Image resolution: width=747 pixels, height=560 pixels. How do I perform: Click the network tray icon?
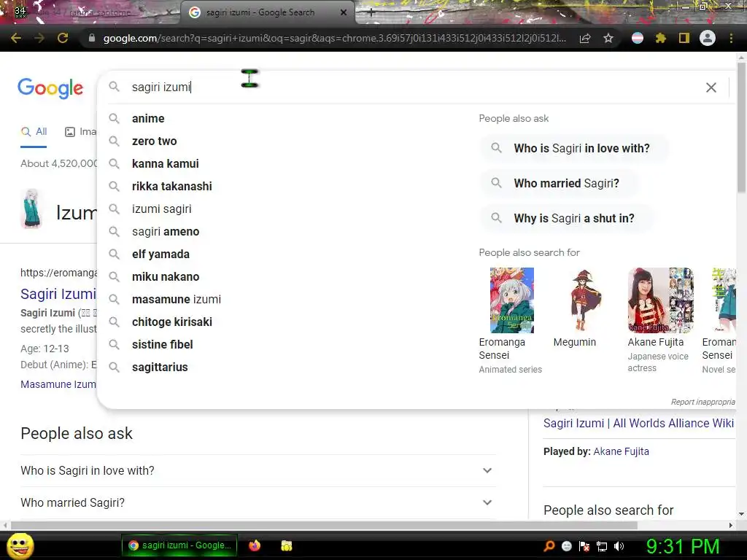click(602, 546)
